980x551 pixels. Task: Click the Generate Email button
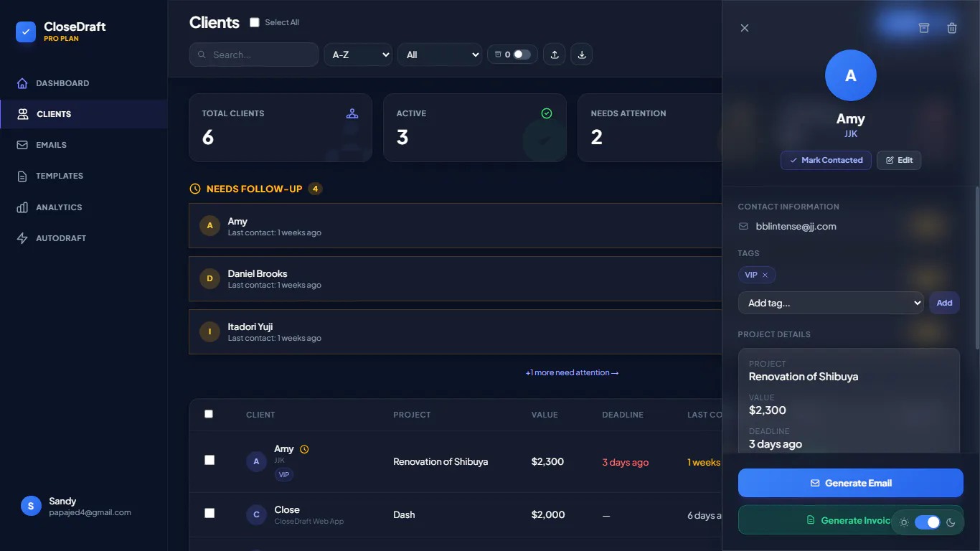(851, 483)
